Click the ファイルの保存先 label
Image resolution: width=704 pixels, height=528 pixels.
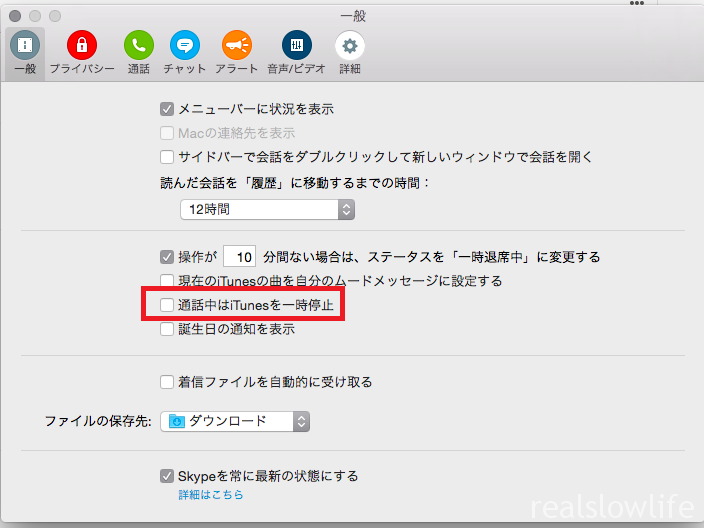pos(98,421)
